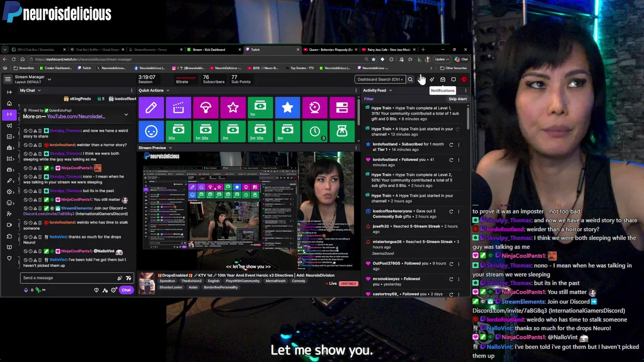Open the hamburger menu beside Stream Manager
644x362 pixels.
tap(8, 79)
